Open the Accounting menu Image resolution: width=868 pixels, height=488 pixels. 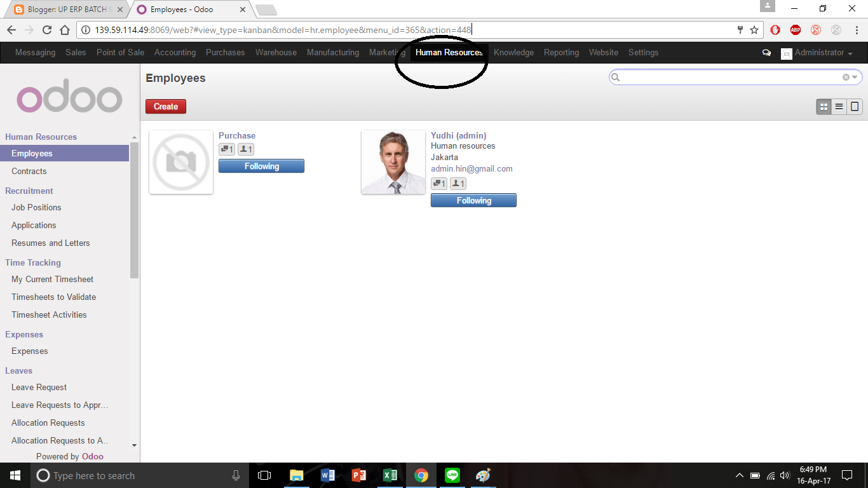[x=175, y=53]
